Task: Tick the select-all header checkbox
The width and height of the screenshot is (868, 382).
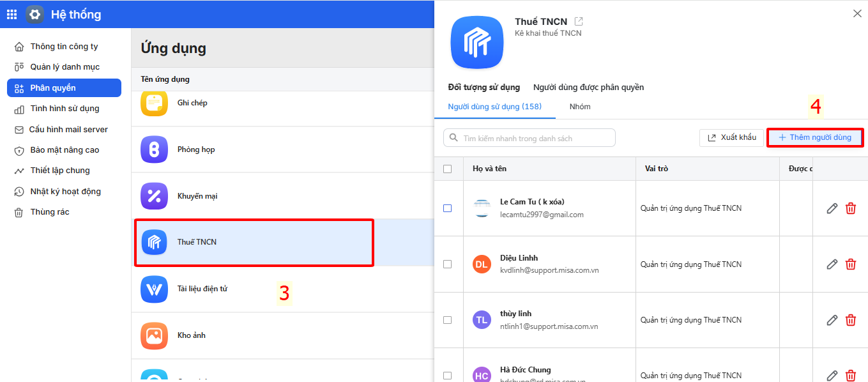Action: (447, 169)
